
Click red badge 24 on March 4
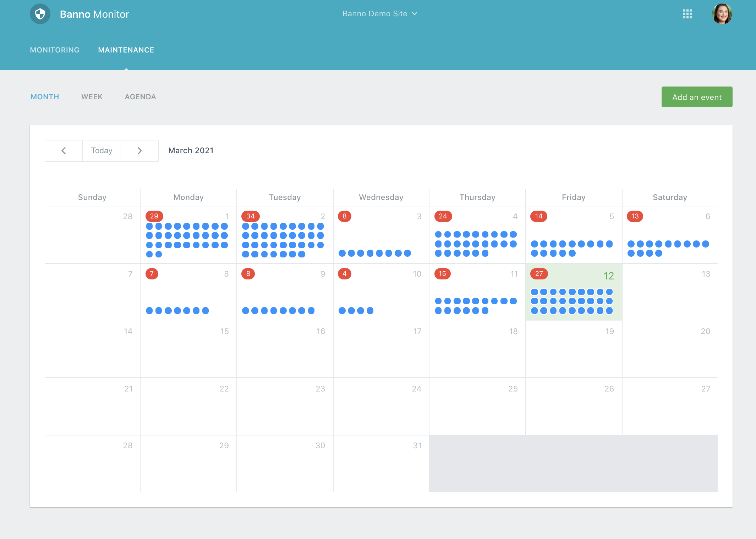[x=443, y=216]
